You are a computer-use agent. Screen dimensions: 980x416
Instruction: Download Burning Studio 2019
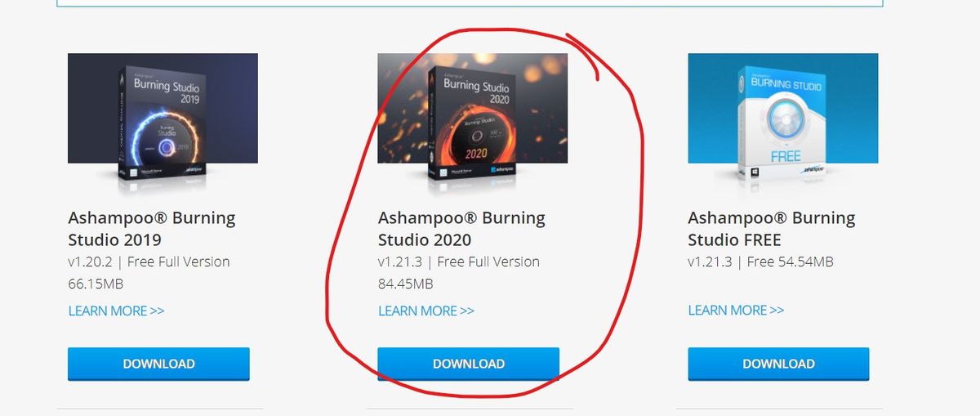tap(158, 364)
